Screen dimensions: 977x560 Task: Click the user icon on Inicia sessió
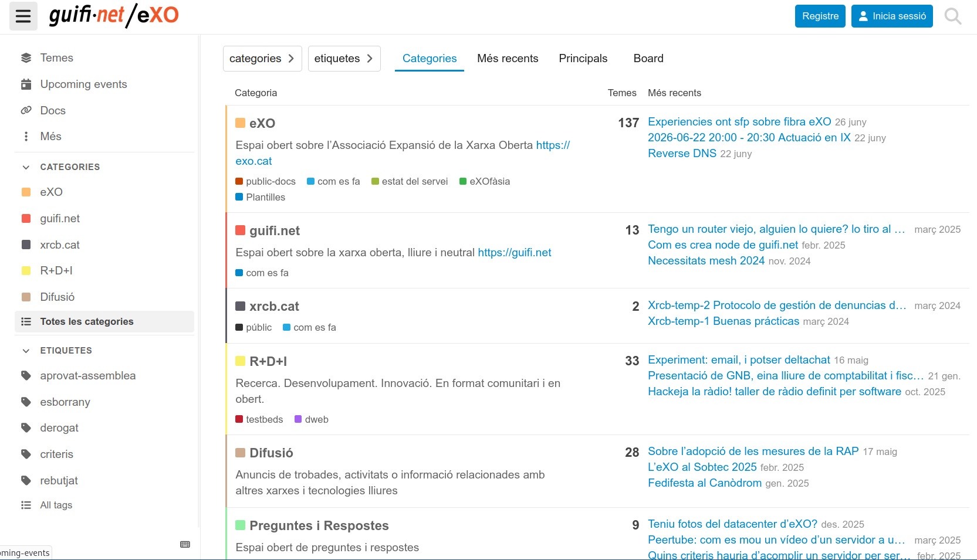[x=863, y=16]
